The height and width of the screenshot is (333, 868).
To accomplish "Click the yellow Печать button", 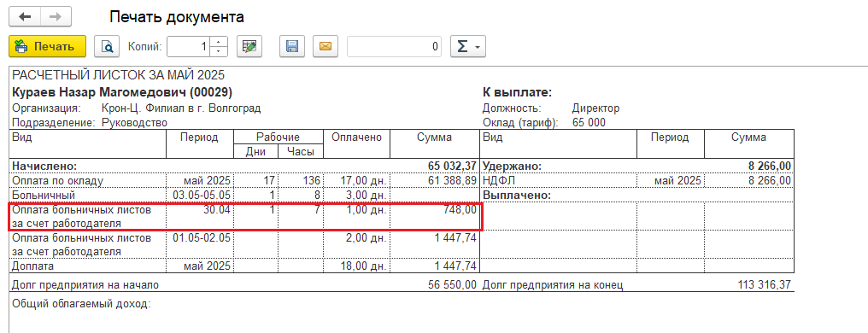I will (47, 46).
